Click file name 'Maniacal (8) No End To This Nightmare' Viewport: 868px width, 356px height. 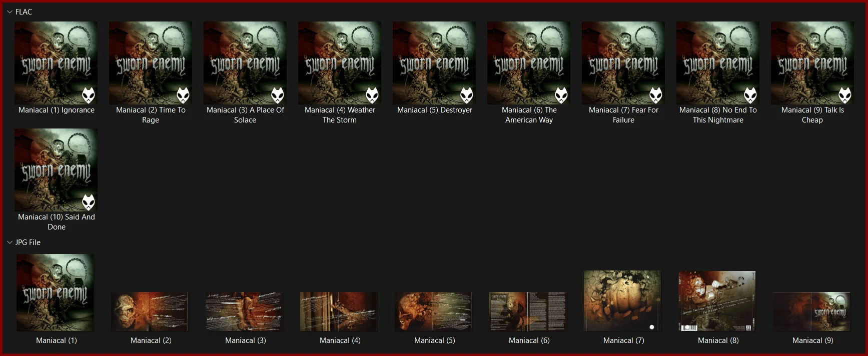(x=718, y=115)
